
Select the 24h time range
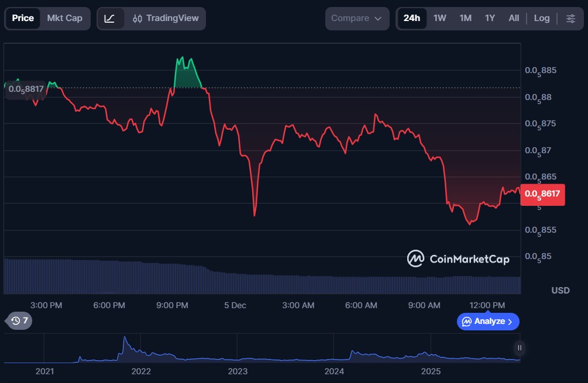(x=411, y=18)
